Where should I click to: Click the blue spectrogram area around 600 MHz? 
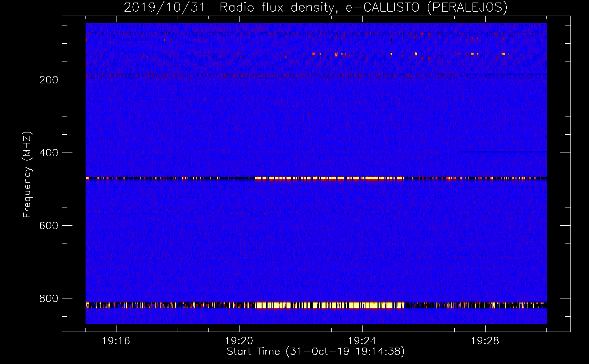coord(316,226)
